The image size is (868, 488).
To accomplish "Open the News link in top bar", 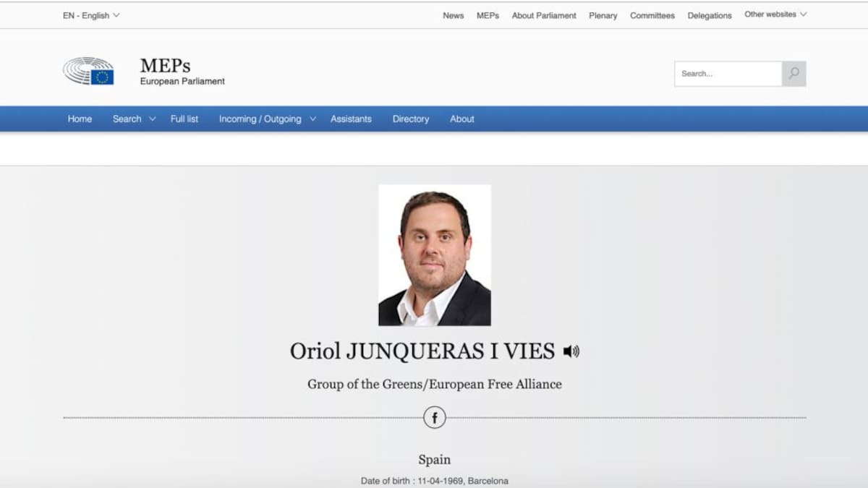I will point(454,15).
